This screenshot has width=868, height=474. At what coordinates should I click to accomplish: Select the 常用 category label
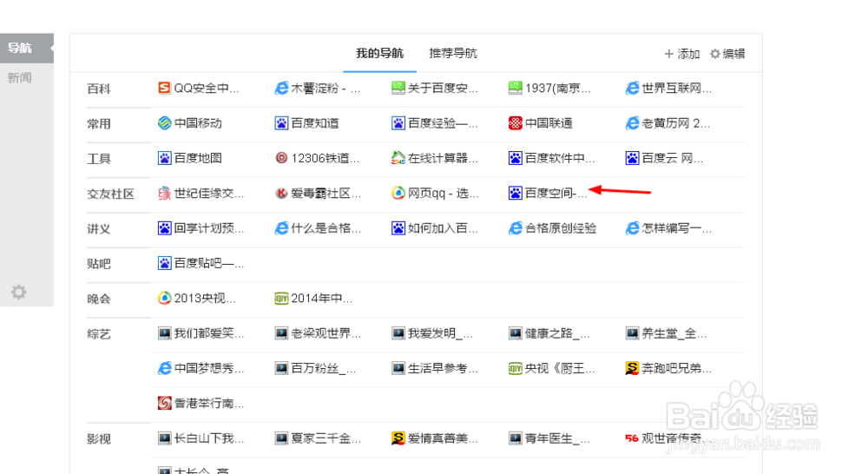(x=99, y=123)
